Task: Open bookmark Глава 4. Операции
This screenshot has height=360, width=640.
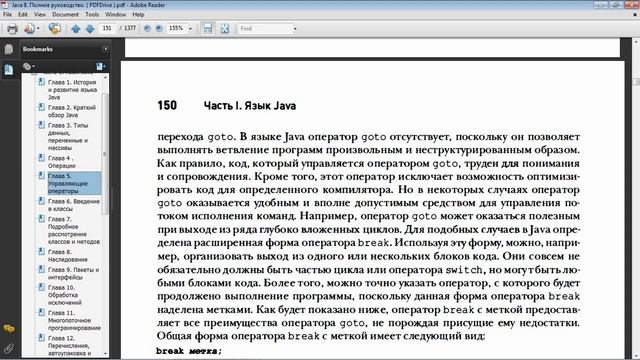Action: 62,162
